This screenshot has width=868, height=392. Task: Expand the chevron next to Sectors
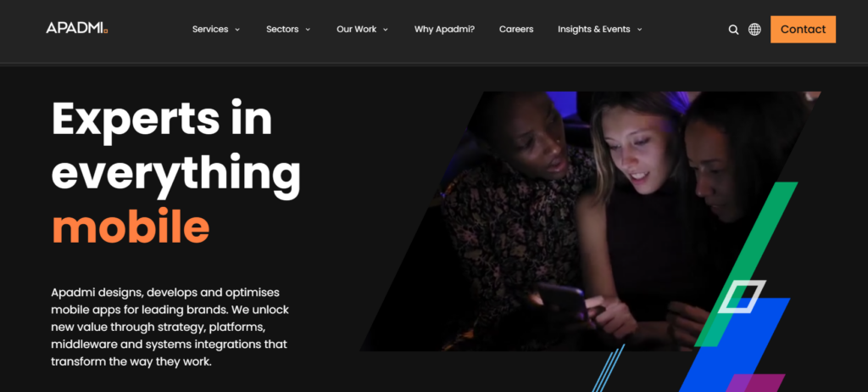pos(308,30)
